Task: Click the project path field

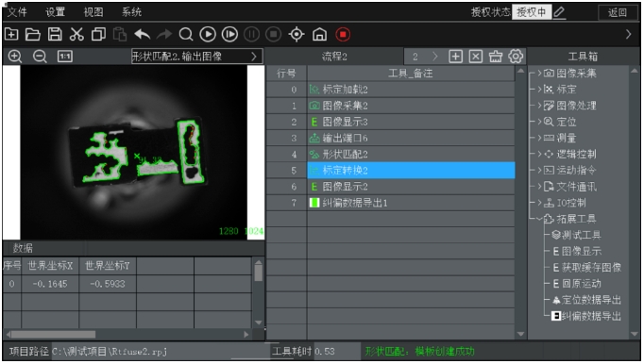Action: point(161,352)
